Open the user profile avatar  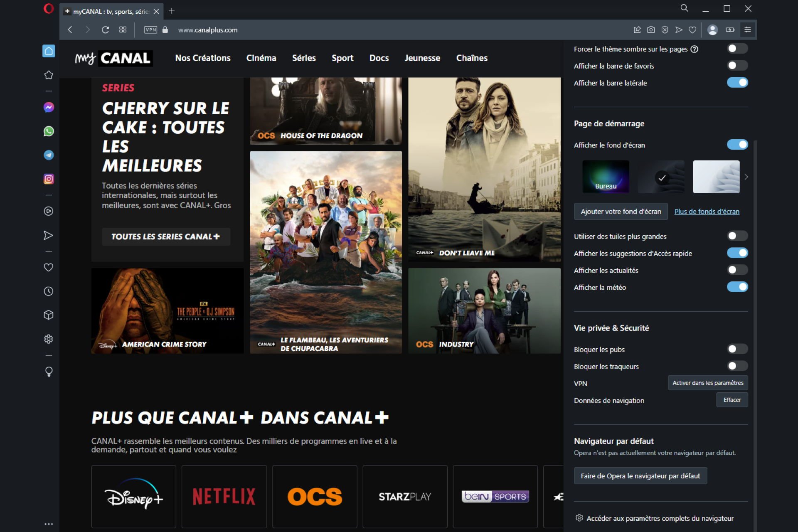[x=712, y=30]
